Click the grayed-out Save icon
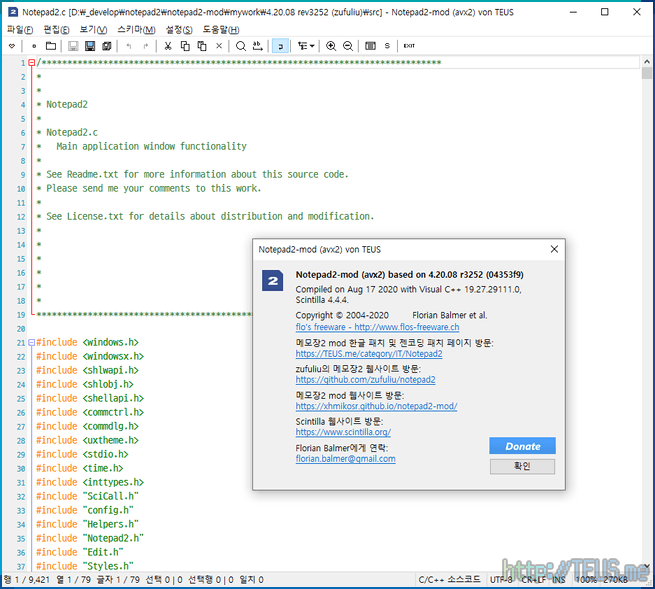The height and width of the screenshot is (589, 655). [x=73, y=46]
